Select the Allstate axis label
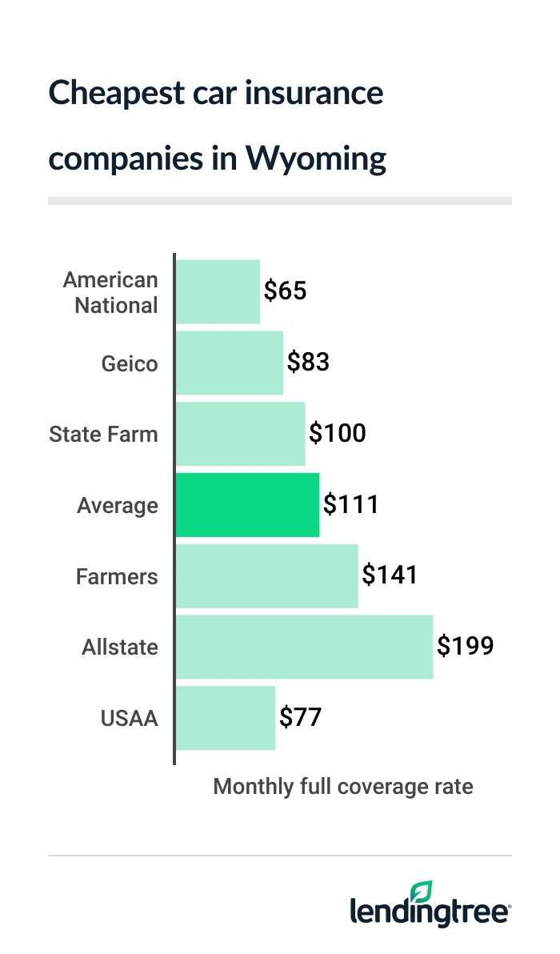The image size is (560, 954). tap(120, 647)
